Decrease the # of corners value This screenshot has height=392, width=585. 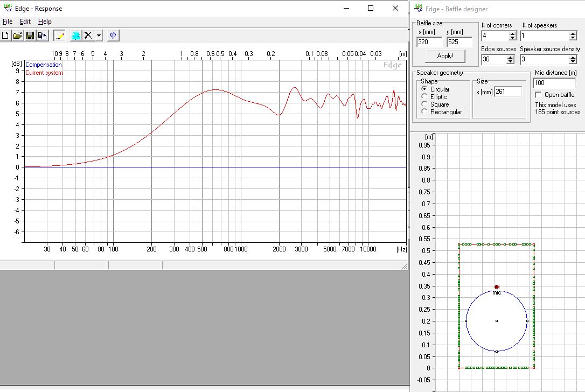[513, 38]
